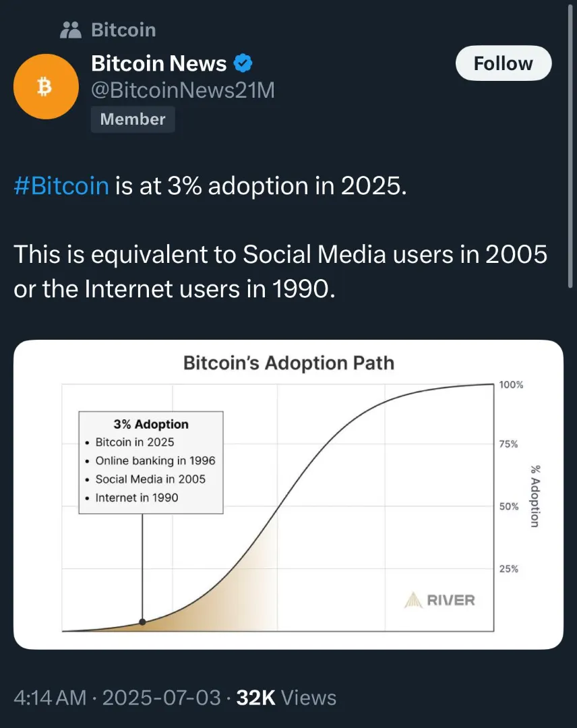Viewport: 577px width, 728px height.
Task: Click the 4:14 AM timestamp
Action: click(x=50, y=698)
